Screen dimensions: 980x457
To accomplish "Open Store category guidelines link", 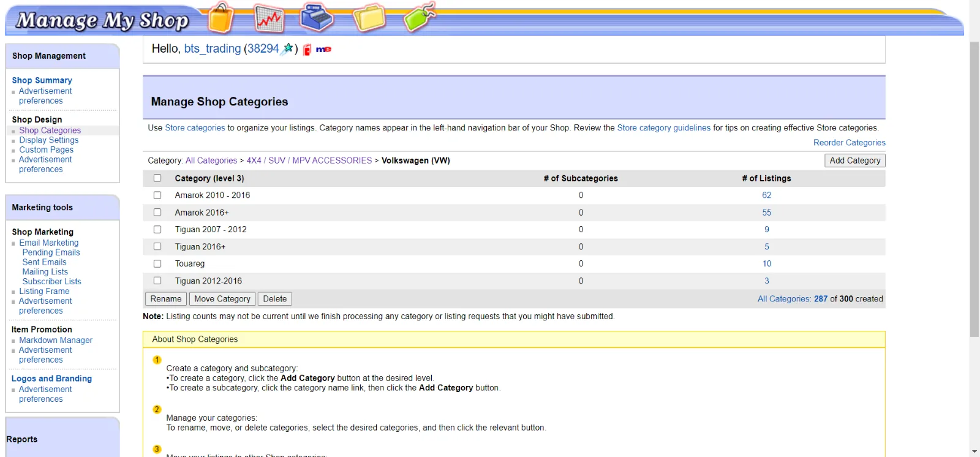I will [x=664, y=128].
